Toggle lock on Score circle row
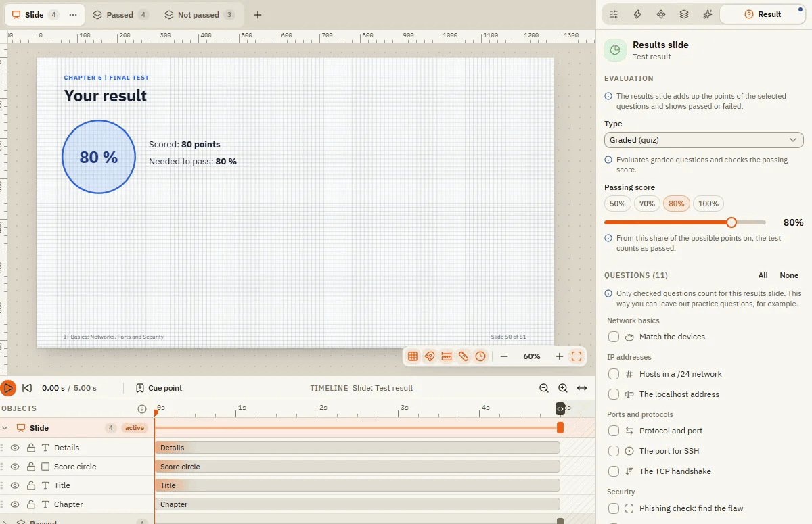 [x=31, y=467]
